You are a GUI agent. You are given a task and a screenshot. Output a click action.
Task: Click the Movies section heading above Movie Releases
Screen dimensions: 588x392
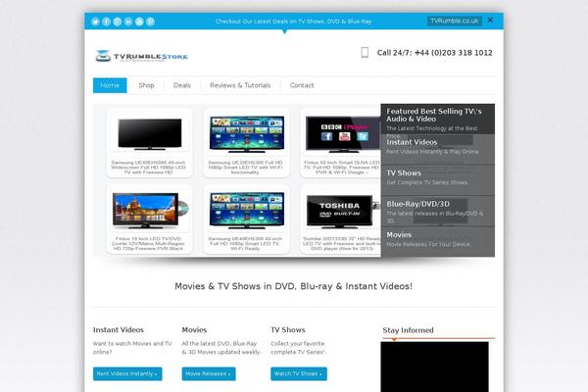pyautogui.click(x=194, y=330)
